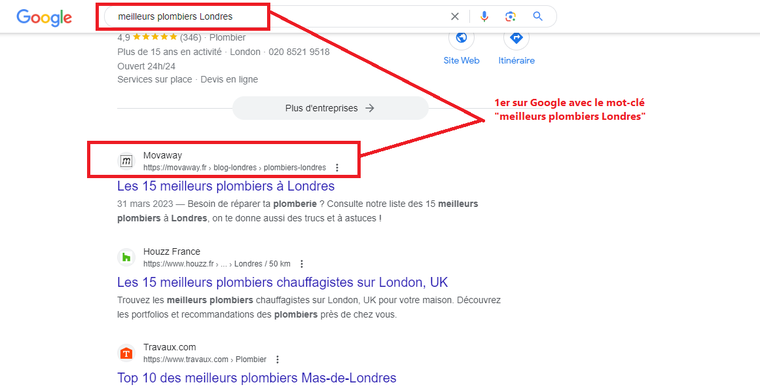
Task: Click the Movaway favicon
Action: [127, 161]
